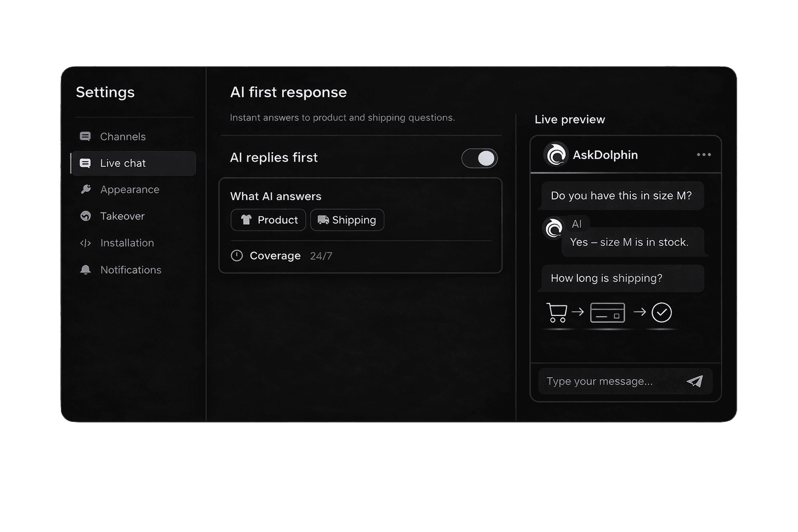
Task: Click the credit card icon in the checkout flow
Action: pyautogui.click(x=607, y=313)
